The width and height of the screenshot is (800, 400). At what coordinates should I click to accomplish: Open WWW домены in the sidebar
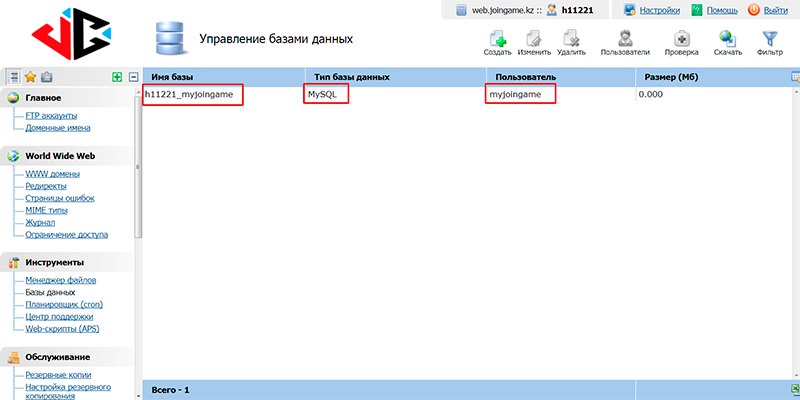pyautogui.click(x=53, y=174)
